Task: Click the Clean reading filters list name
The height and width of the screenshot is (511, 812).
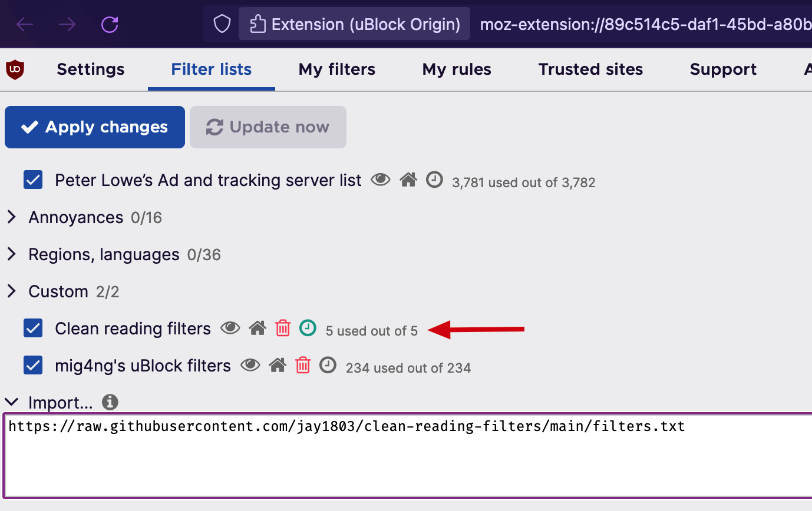Action: coord(133,328)
